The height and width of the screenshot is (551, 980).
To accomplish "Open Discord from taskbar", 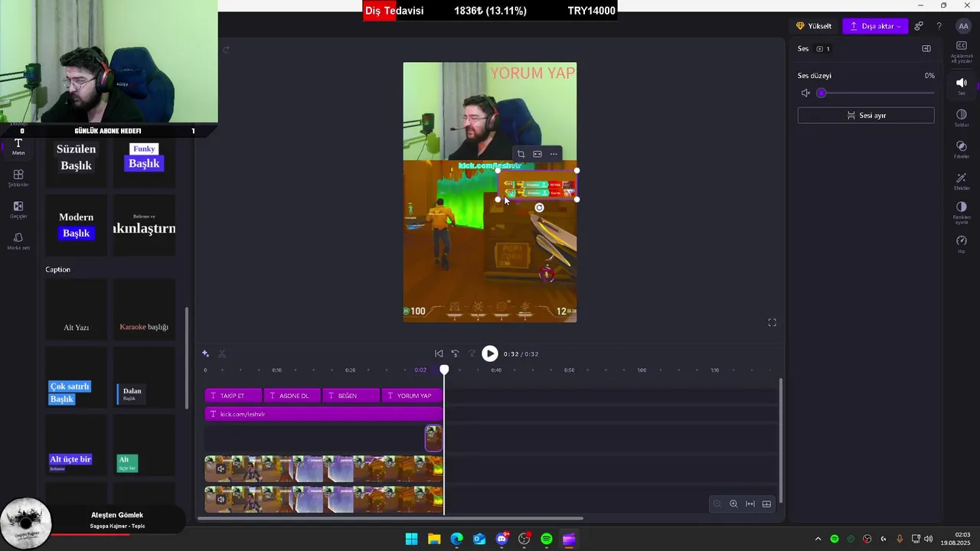I will [501, 539].
